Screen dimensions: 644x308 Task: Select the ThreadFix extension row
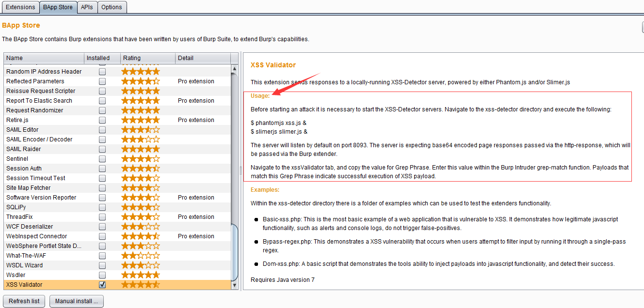click(x=44, y=217)
